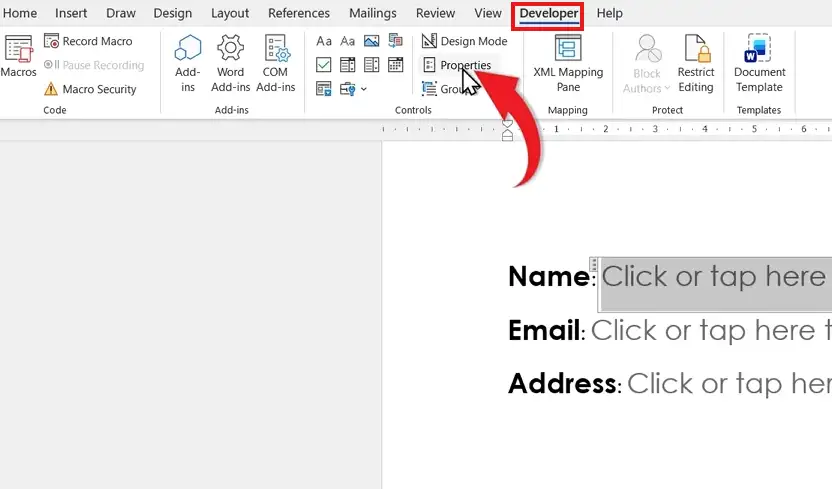The image size is (832, 489).
Task: Insert a Repeating Section content control
Action: coord(324,89)
